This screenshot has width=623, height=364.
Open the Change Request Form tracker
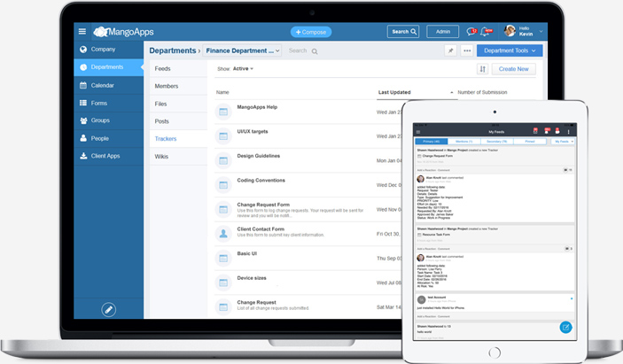click(263, 205)
